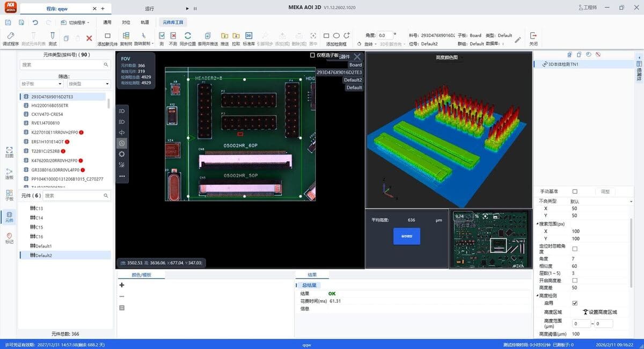
Task: Enable the 仅框选子板 checkbox
Action: pyautogui.click(x=313, y=55)
